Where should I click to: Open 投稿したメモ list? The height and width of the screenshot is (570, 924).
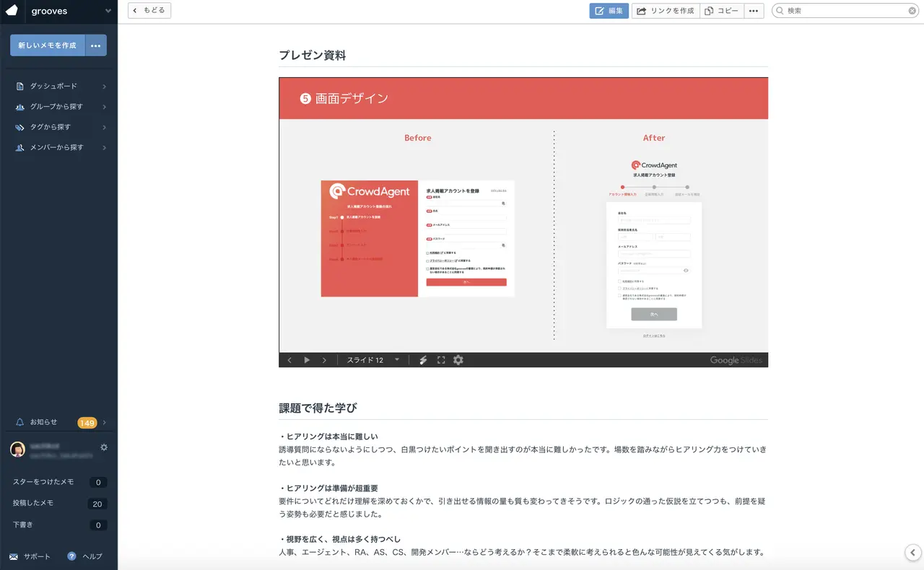click(58, 504)
